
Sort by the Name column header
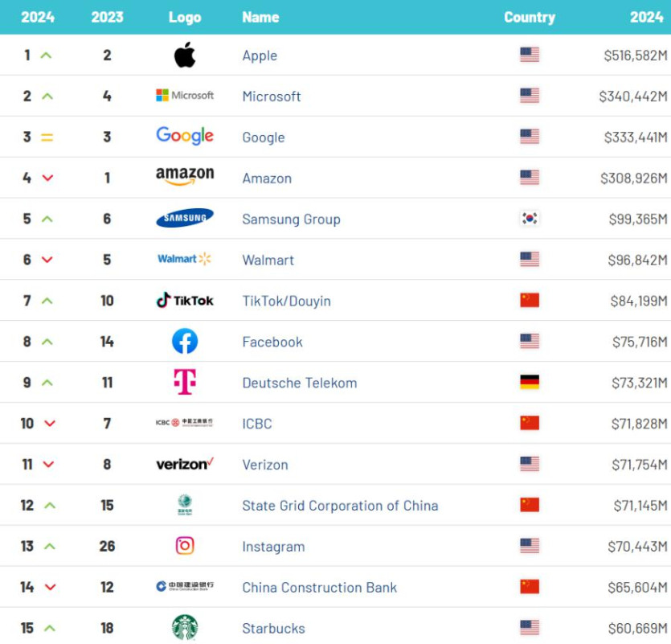click(260, 17)
